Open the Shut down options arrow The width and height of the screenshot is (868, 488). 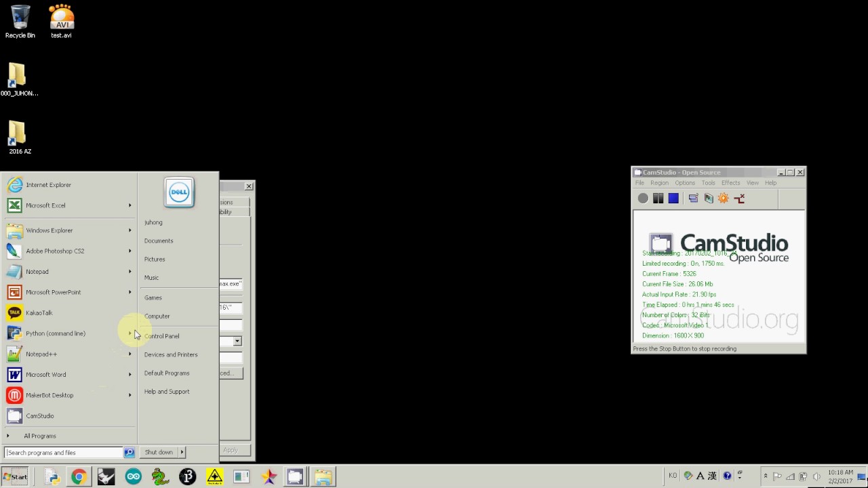coord(182,452)
